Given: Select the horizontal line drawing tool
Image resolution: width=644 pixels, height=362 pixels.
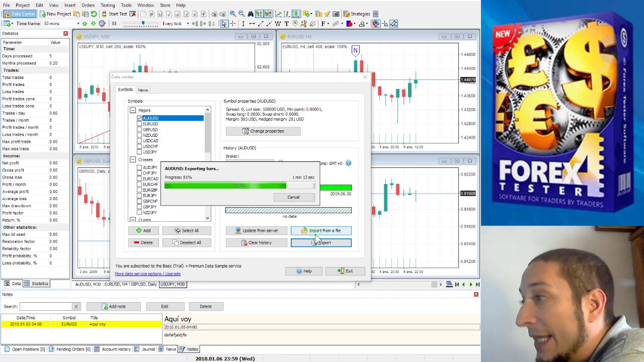Looking at the screenshot, I should (252, 24).
